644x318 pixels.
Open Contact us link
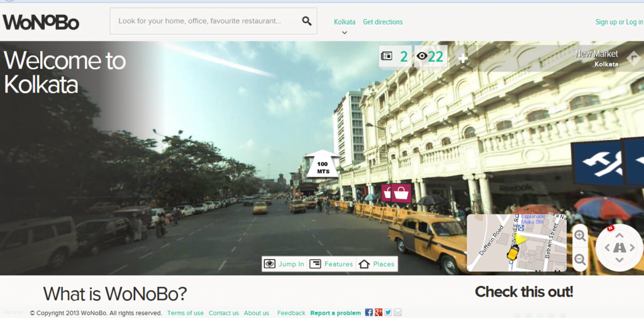(223, 313)
